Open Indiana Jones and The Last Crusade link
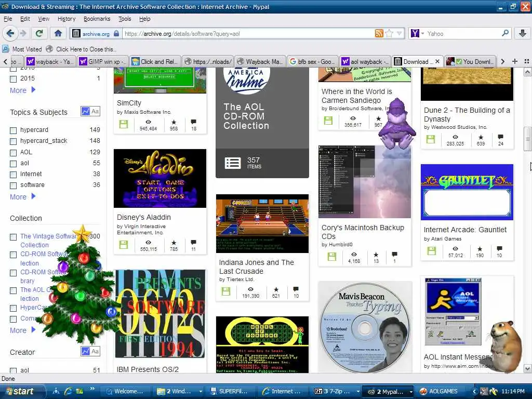The image size is (532, 399). click(x=256, y=267)
